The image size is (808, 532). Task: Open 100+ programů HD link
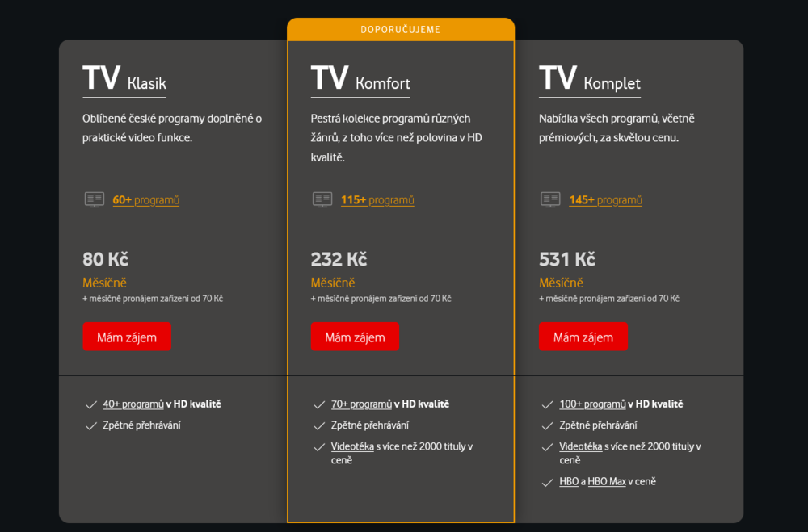tap(592, 404)
